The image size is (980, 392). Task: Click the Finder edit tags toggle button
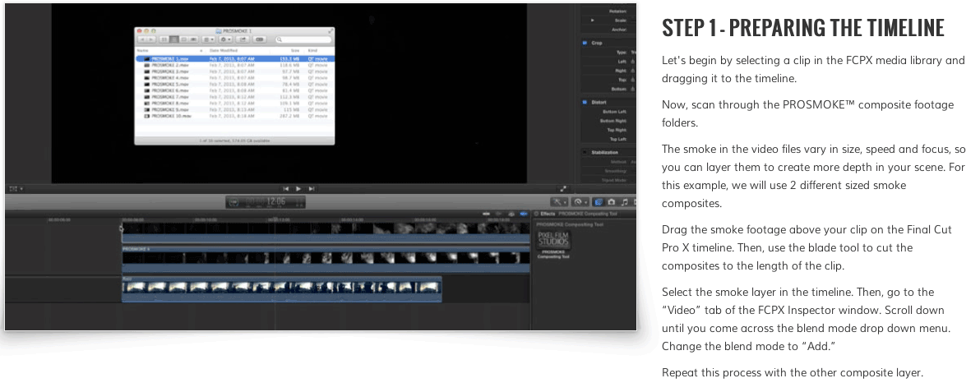[x=259, y=39]
